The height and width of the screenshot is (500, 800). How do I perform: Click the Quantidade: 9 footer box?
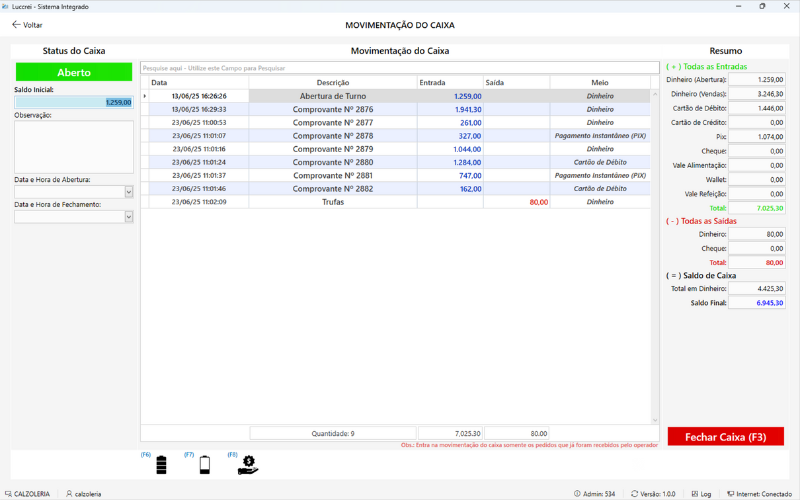click(x=333, y=433)
